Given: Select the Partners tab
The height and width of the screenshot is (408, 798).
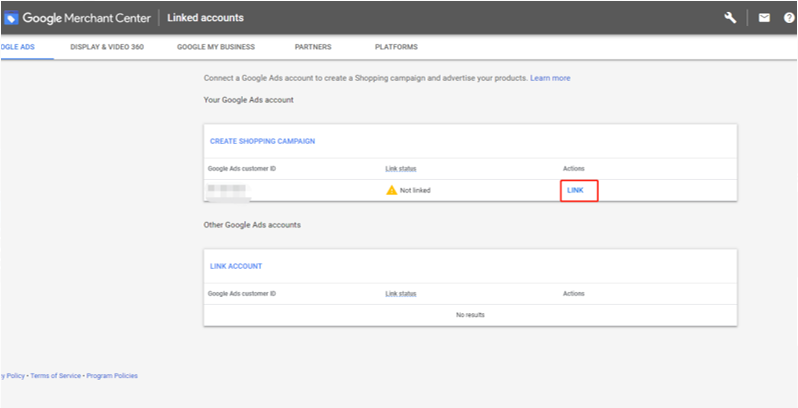Looking at the screenshot, I should (313, 47).
